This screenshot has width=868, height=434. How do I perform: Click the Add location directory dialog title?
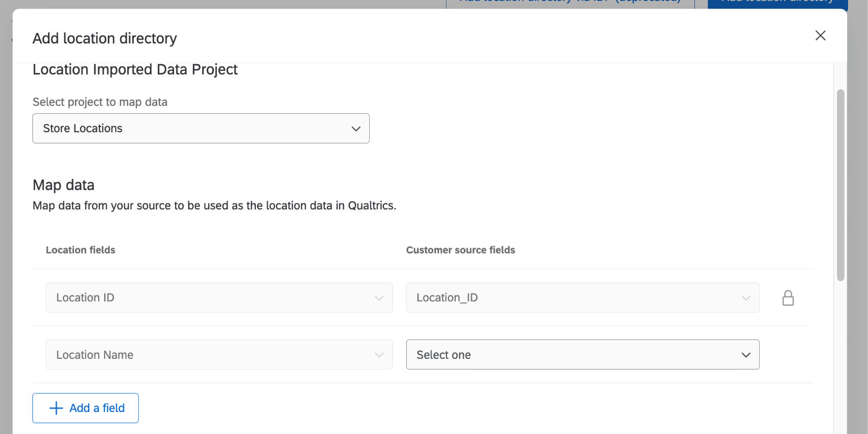point(105,38)
